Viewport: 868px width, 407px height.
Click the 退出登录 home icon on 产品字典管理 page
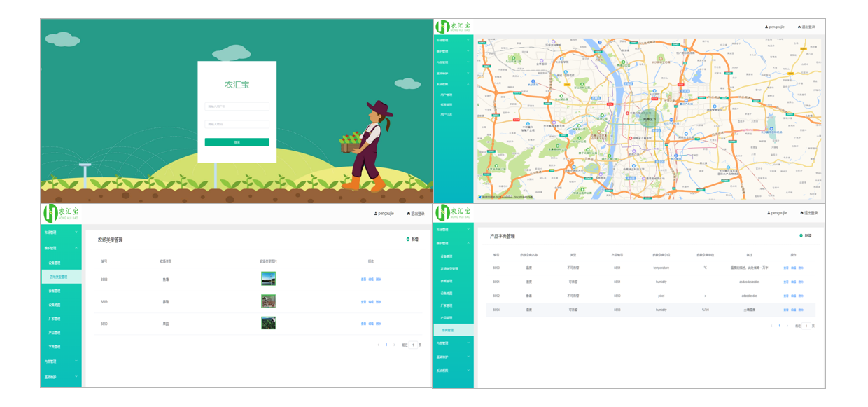[801, 213]
